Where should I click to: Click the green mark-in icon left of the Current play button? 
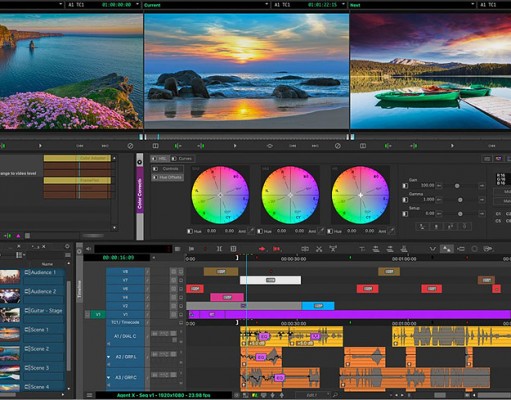(x=178, y=146)
